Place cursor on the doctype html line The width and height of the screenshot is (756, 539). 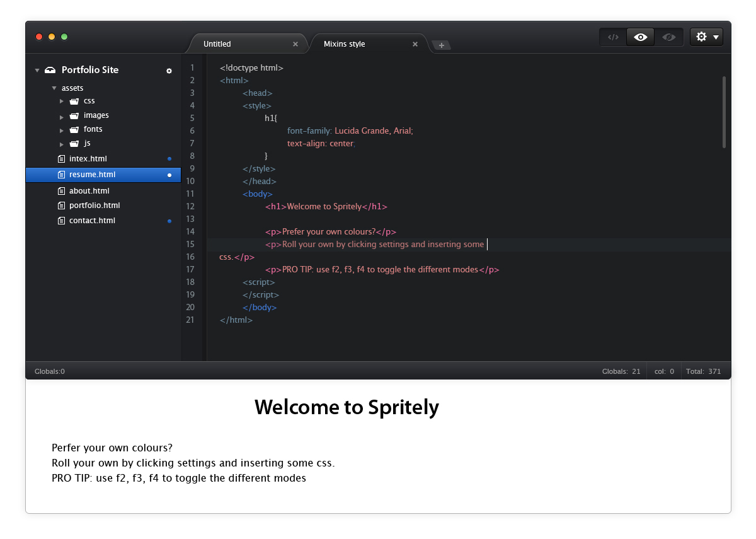coord(251,67)
